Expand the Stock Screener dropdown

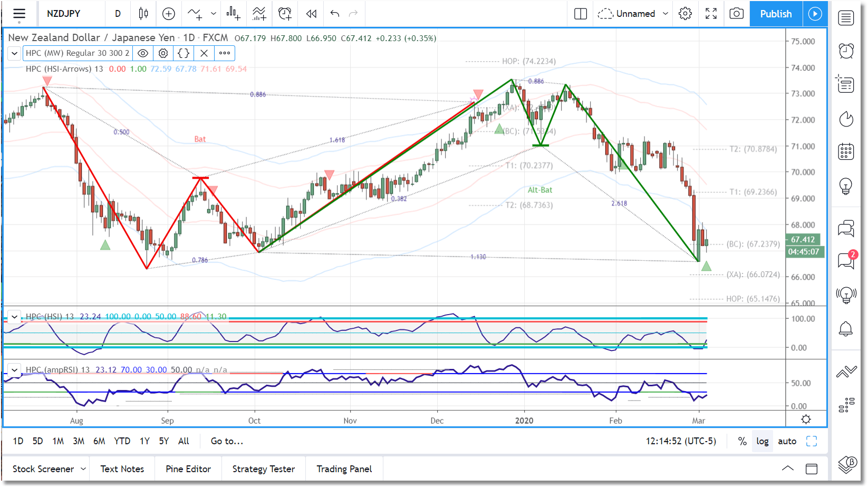83,469
